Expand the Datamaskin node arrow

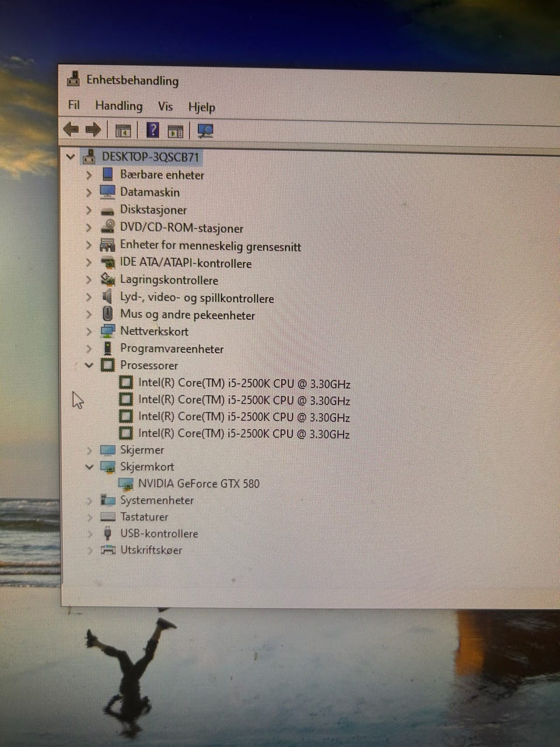[x=89, y=192]
